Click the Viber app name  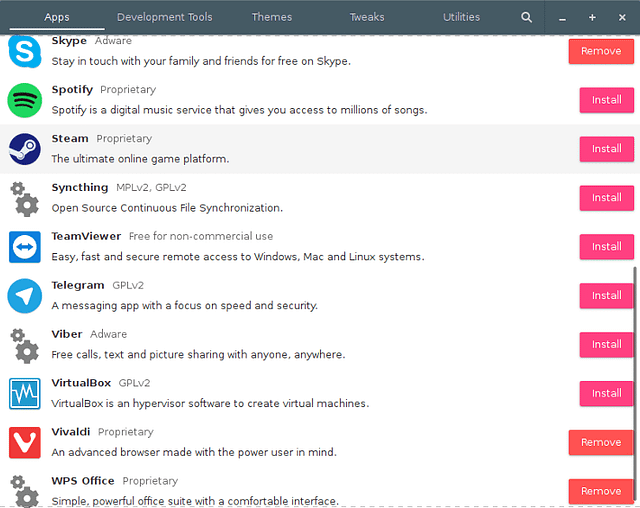click(x=67, y=334)
